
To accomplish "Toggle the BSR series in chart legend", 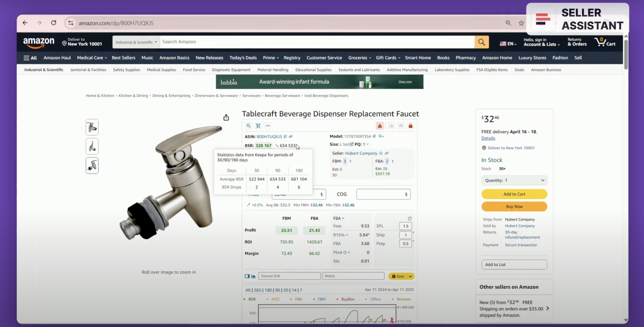I will point(252,299).
